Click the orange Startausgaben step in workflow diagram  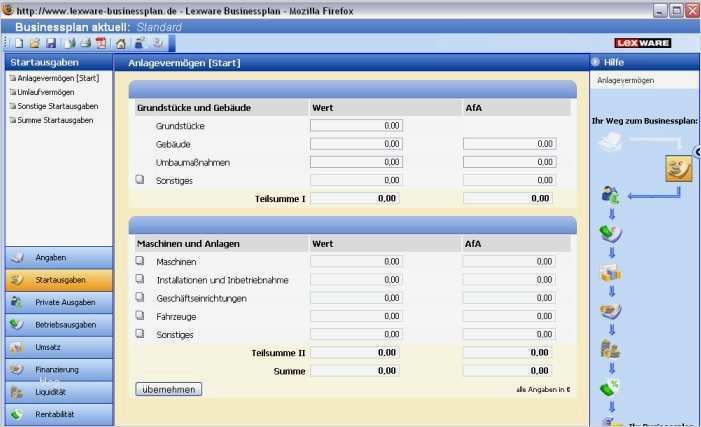point(678,169)
